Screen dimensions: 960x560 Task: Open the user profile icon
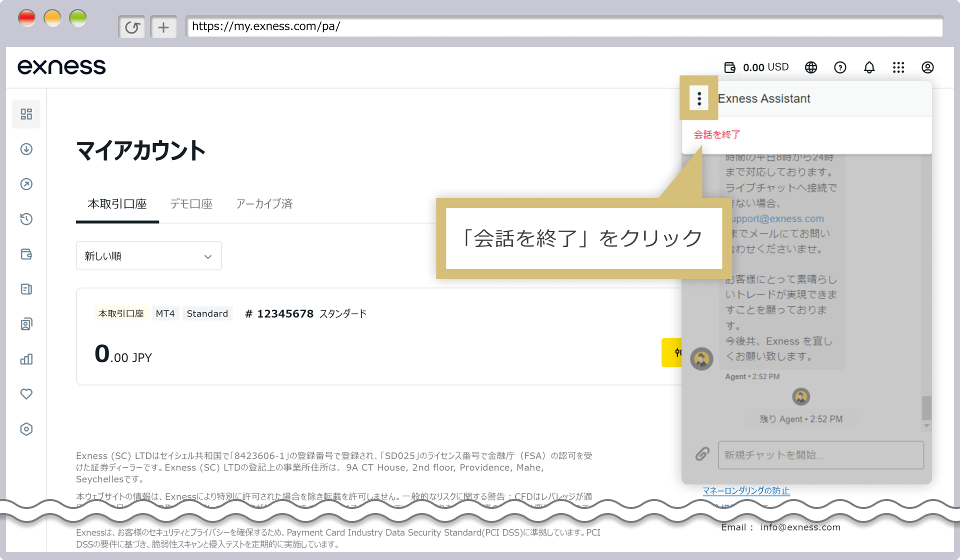(x=927, y=67)
